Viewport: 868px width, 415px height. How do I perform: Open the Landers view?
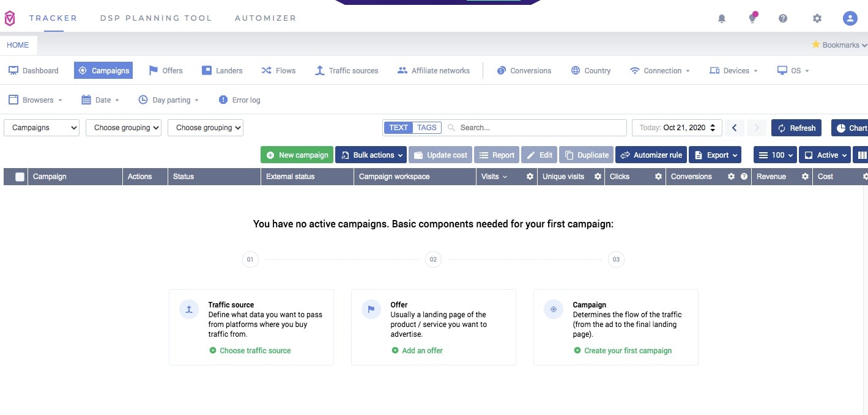pos(222,70)
